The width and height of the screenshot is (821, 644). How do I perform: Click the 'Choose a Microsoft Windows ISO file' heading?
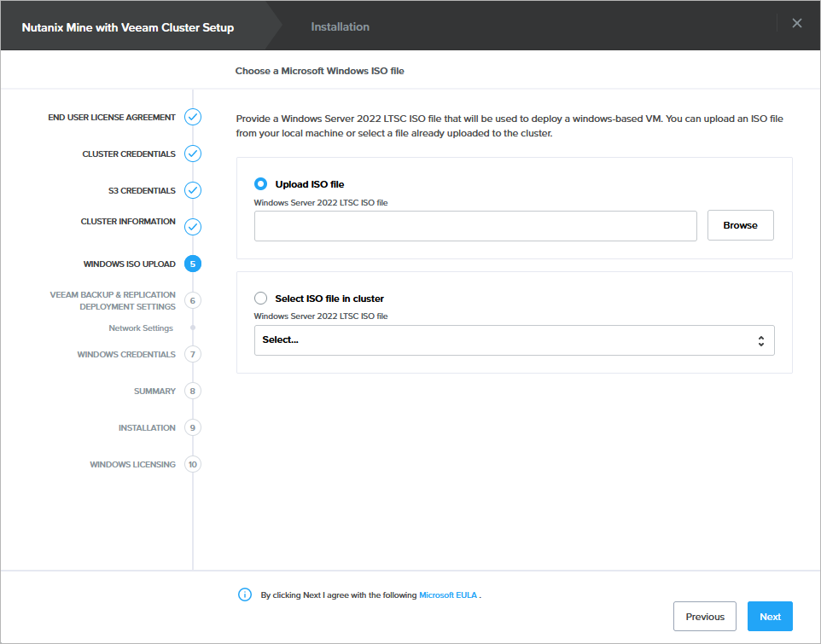[319, 71]
